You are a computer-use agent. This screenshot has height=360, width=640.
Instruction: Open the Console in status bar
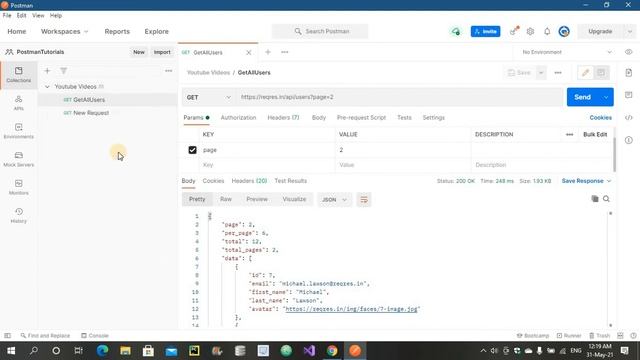[95, 336]
